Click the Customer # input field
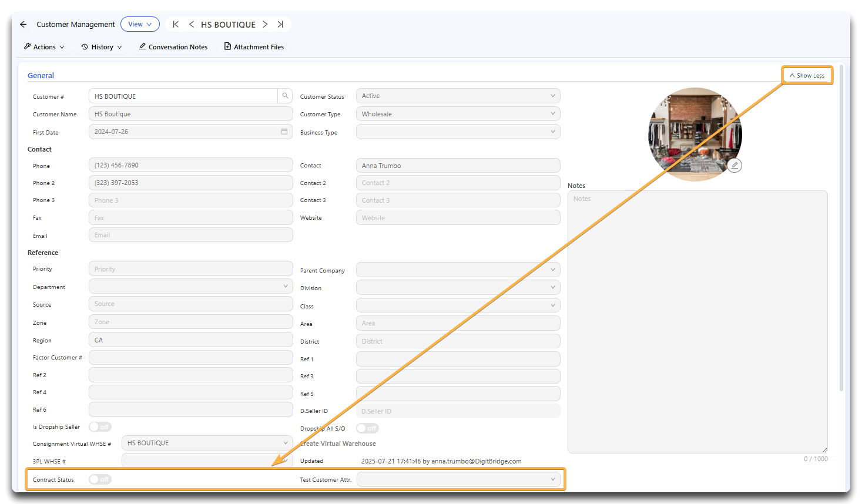 pos(183,96)
